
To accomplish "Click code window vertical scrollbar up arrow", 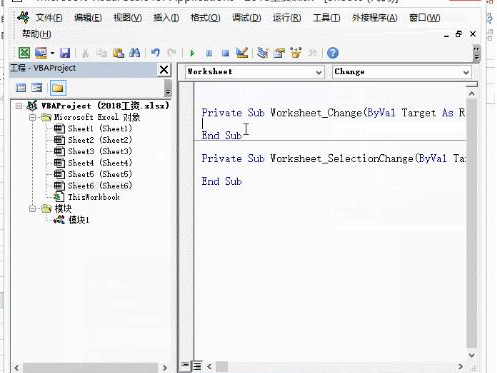I will pos(471,94).
